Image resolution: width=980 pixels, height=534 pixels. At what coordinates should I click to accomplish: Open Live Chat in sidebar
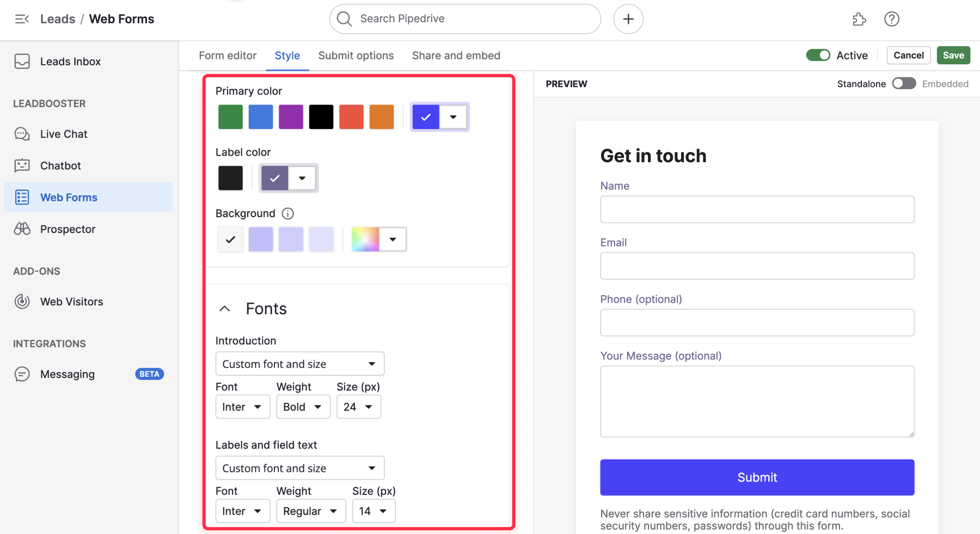(x=64, y=134)
